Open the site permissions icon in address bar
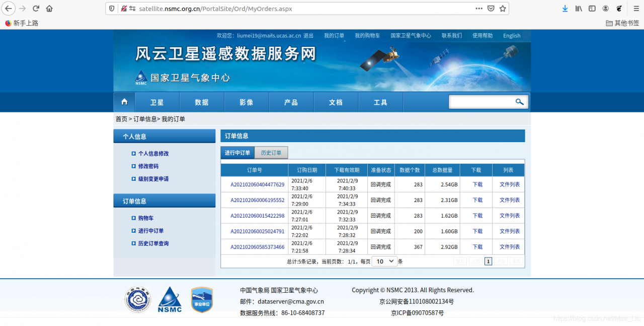Screen dimensions: 644x326 coord(132,9)
